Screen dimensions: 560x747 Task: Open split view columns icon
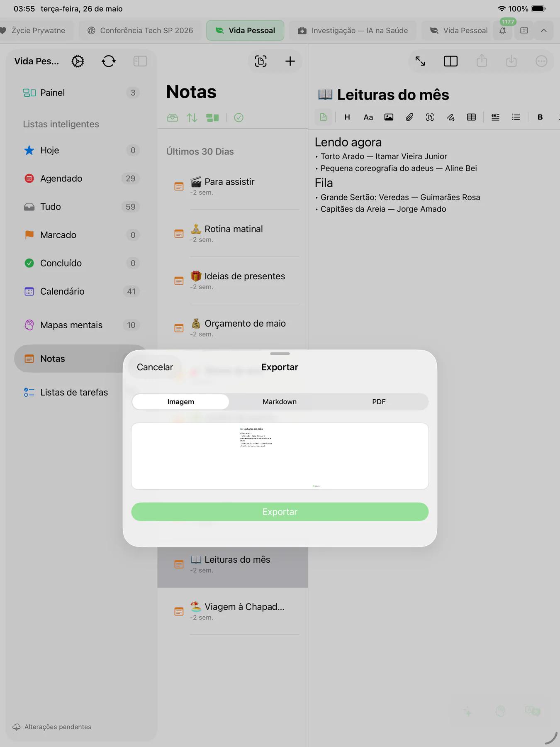click(450, 61)
